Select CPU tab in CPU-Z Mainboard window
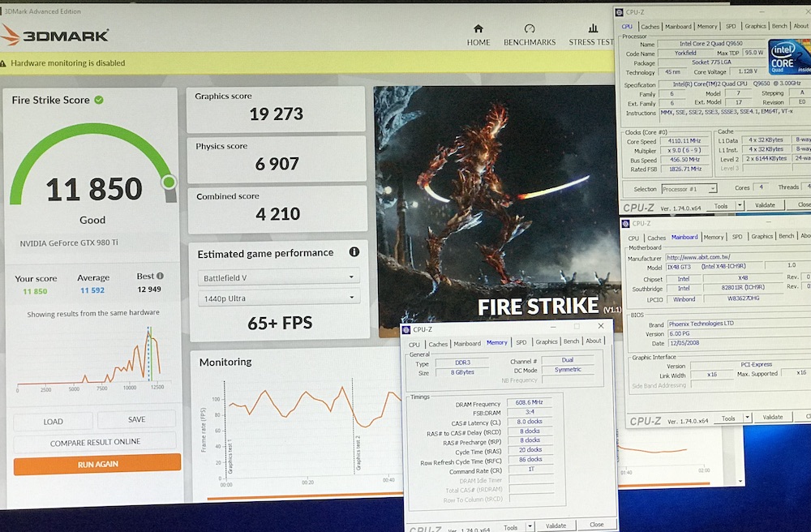 pyautogui.click(x=633, y=238)
